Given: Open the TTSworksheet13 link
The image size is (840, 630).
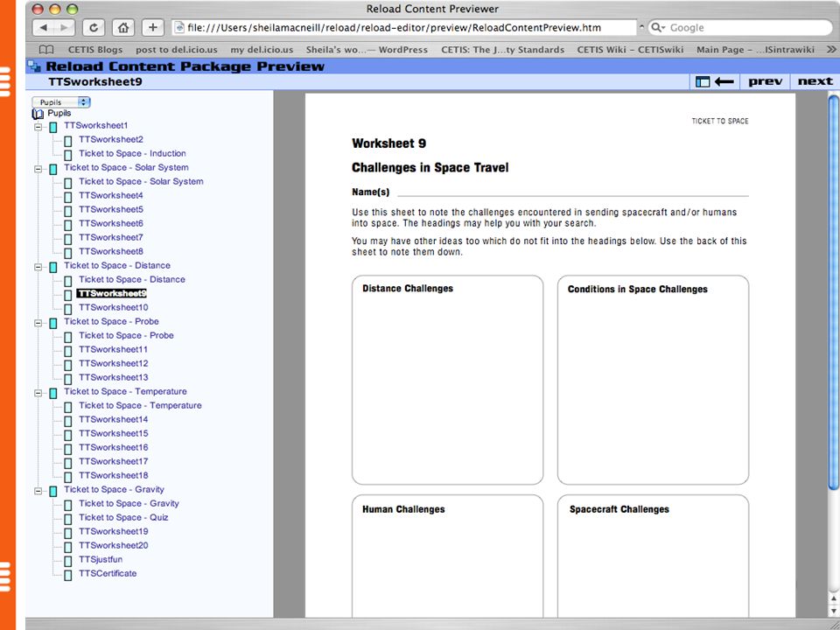Looking at the screenshot, I should point(114,377).
